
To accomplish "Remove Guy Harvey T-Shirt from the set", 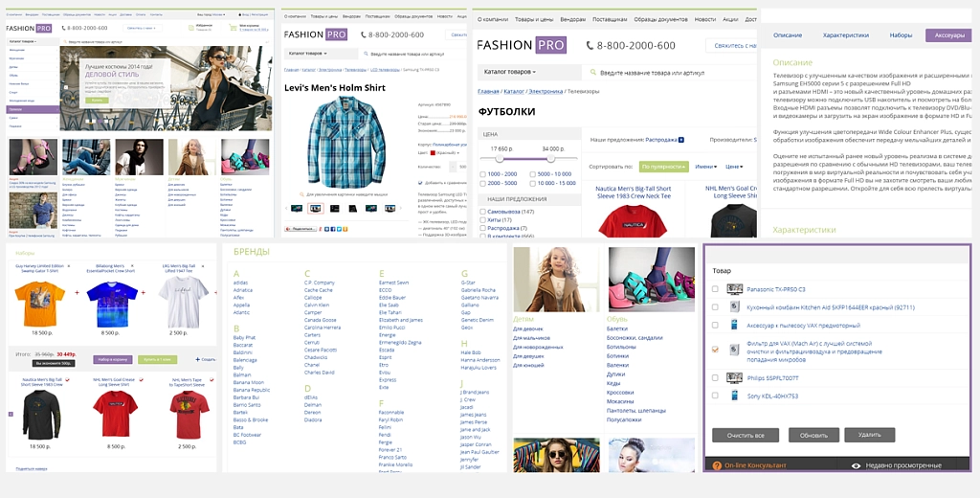I will [x=69, y=266].
